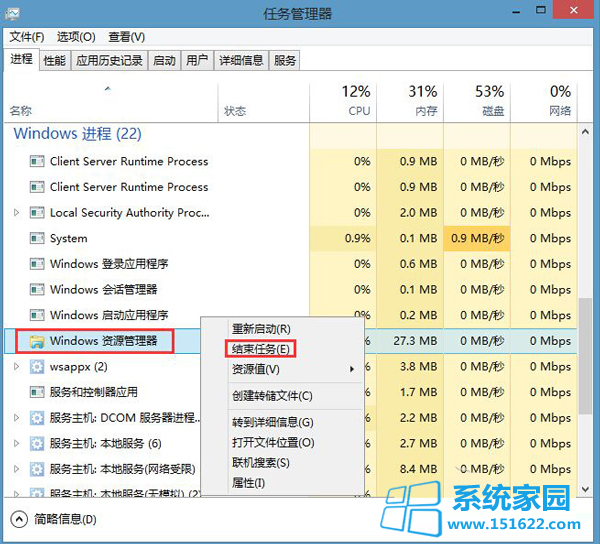This screenshot has height=544, width=600.
Task: Switch to the 用户 tab
Action: pos(197,60)
